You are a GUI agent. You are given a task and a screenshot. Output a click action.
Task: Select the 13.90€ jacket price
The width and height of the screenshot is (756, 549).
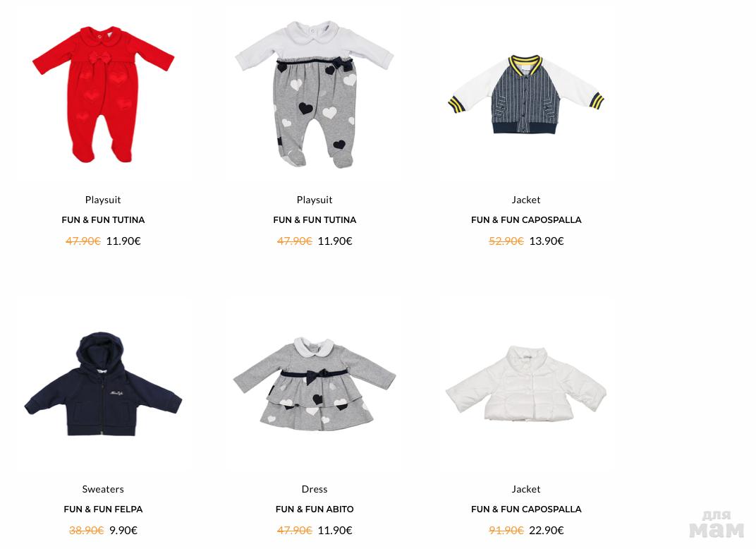[x=547, y=241]
